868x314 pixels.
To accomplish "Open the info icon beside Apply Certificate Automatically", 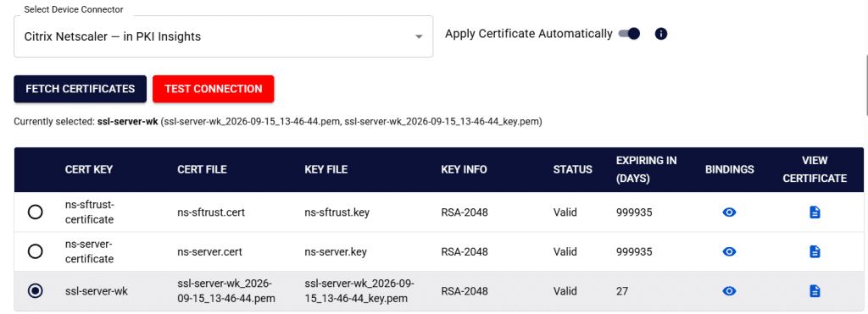I will (x=660, y=34).
